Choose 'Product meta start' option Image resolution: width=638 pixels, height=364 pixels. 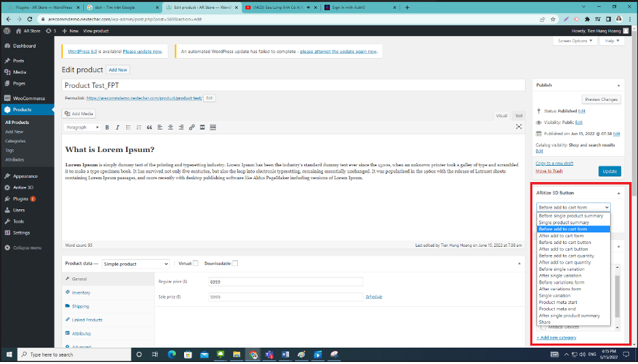pos(574,303)
